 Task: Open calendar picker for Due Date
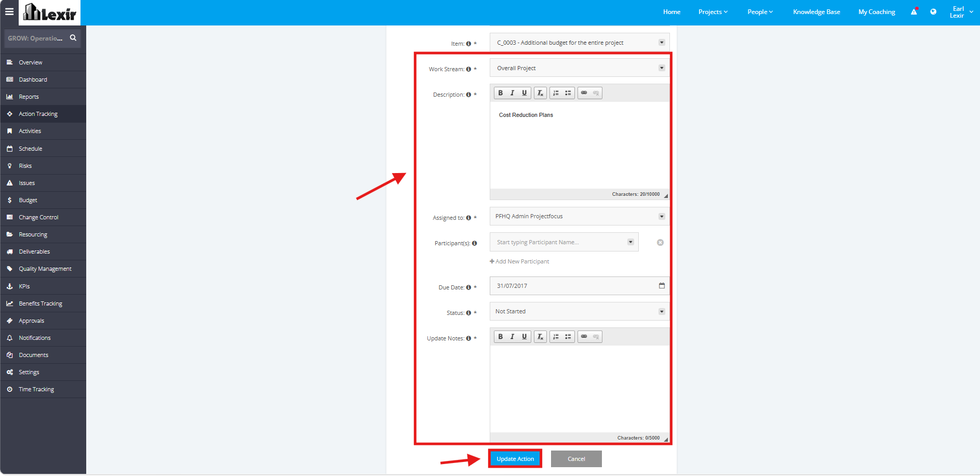click(662, 286)
